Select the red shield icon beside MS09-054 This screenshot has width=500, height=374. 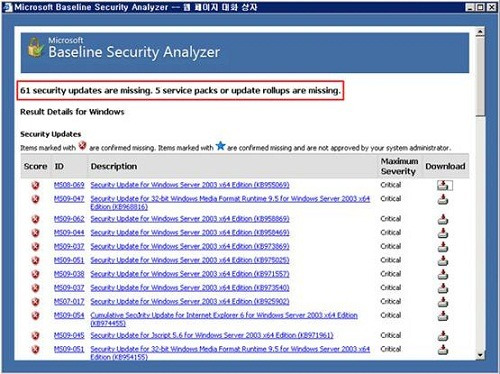click(35, 316)
